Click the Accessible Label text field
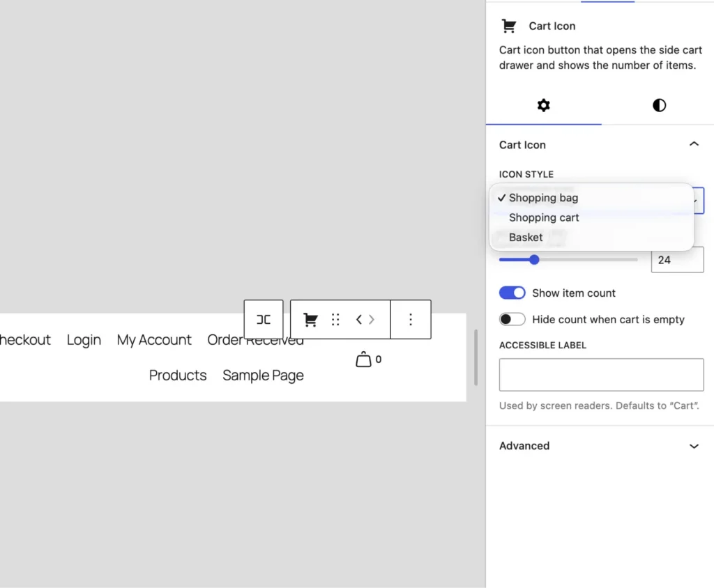This screenshot has width=714, height=588. [x=601, y=375]
